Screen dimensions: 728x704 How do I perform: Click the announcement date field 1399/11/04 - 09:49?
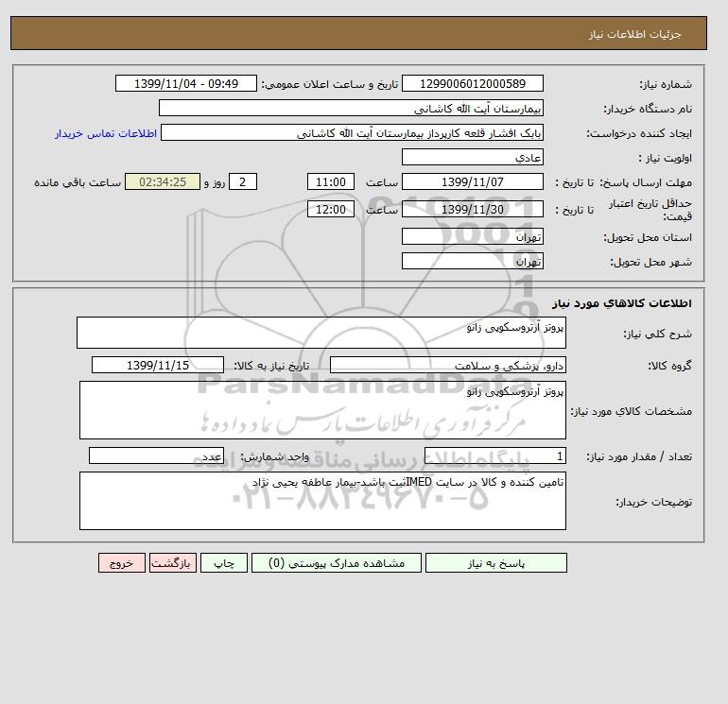point(185,83)
